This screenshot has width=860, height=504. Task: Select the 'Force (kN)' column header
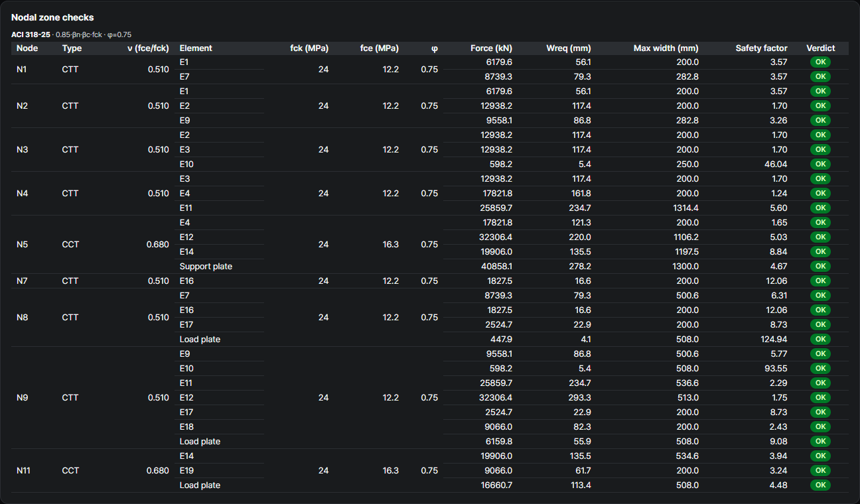click(x=491, y=48)
